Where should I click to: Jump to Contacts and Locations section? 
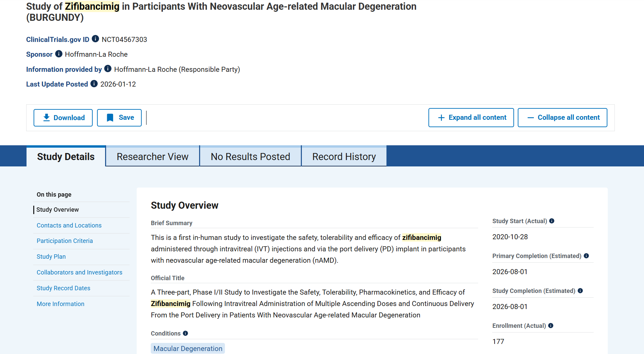point(69,225)
